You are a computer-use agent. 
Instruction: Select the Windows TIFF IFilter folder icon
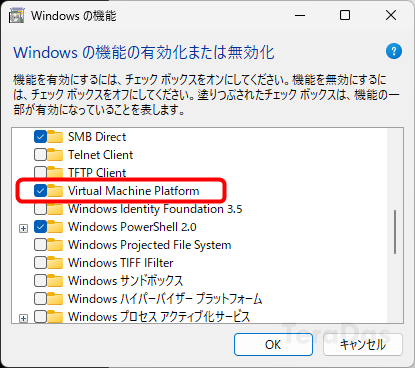coord(55,263)
